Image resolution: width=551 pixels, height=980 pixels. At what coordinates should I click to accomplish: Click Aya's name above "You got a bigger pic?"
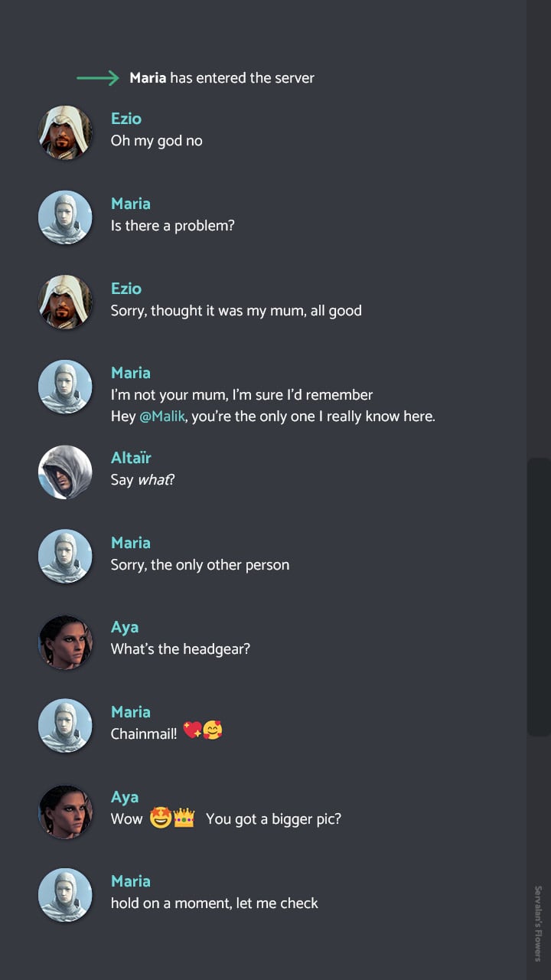[125, 797]
